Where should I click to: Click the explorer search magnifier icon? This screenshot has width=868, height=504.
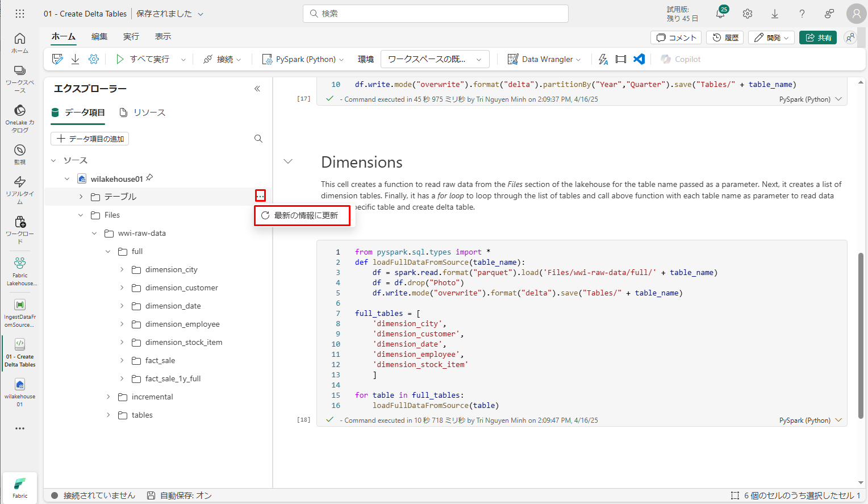pos(258,139)
